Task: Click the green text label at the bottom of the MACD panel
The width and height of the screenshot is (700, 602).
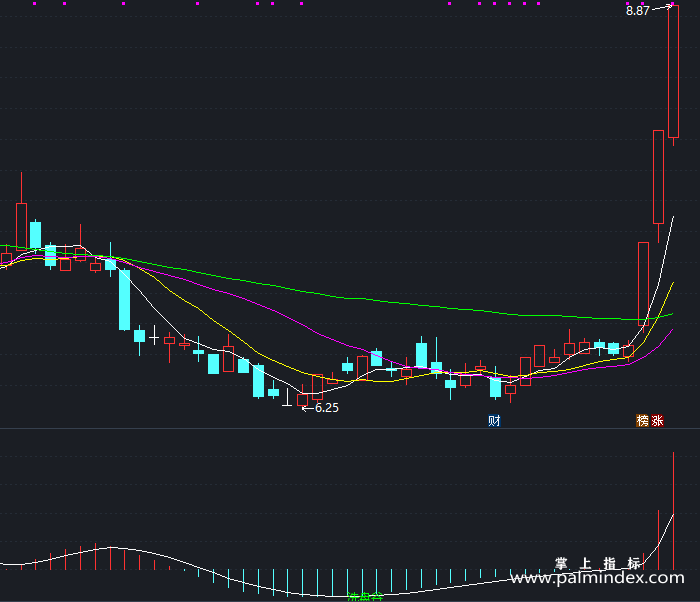Action: coord(365,597)
